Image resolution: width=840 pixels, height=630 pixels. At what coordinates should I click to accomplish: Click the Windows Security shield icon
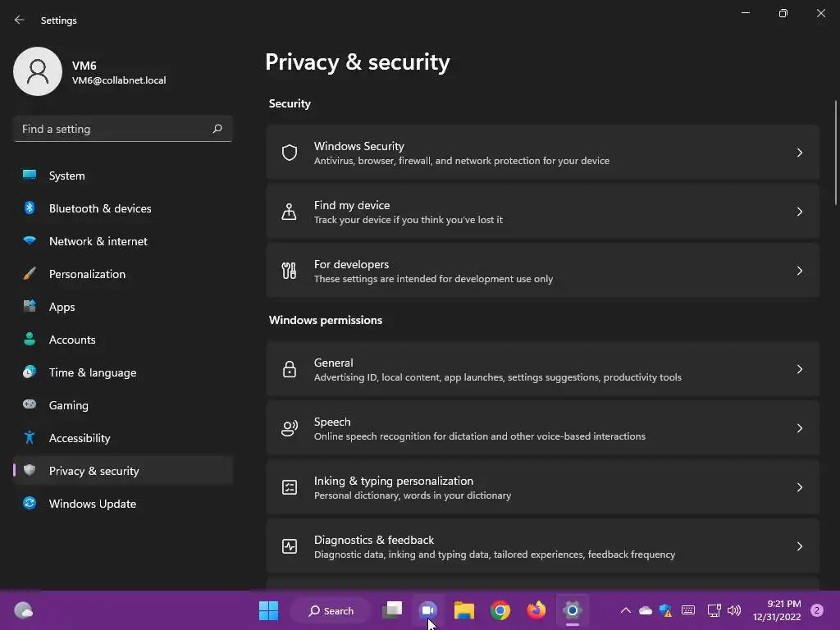[290, 153]
